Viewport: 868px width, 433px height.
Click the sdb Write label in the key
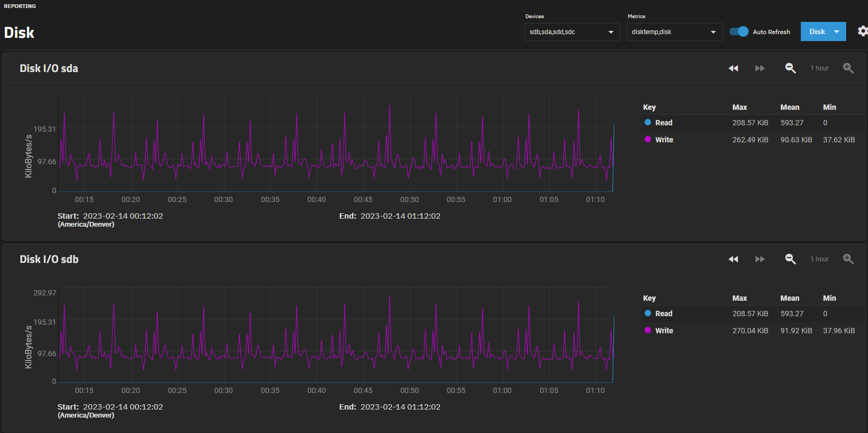664,331
